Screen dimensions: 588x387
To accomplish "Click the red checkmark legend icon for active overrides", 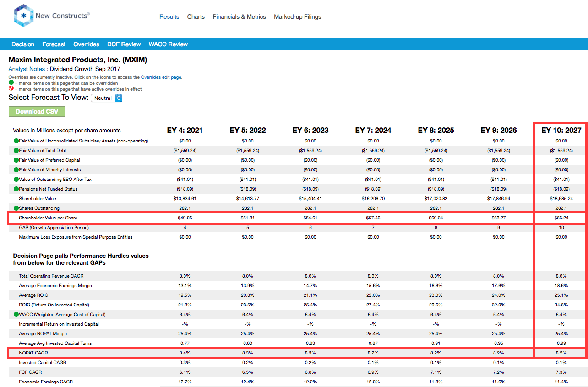I will [x=11, y=89].
